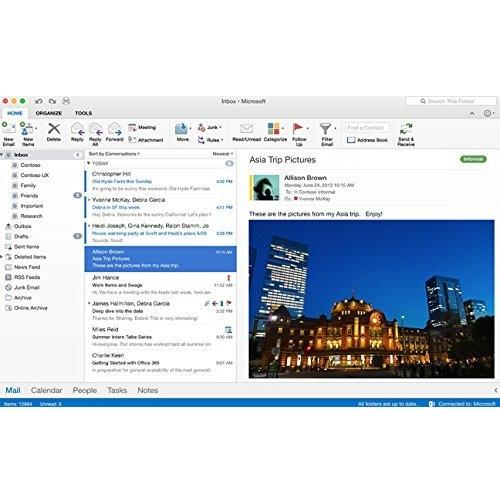Click the Print icon in title bar
The width and height of the screenshot is (500, 500).
pos(66,101)
